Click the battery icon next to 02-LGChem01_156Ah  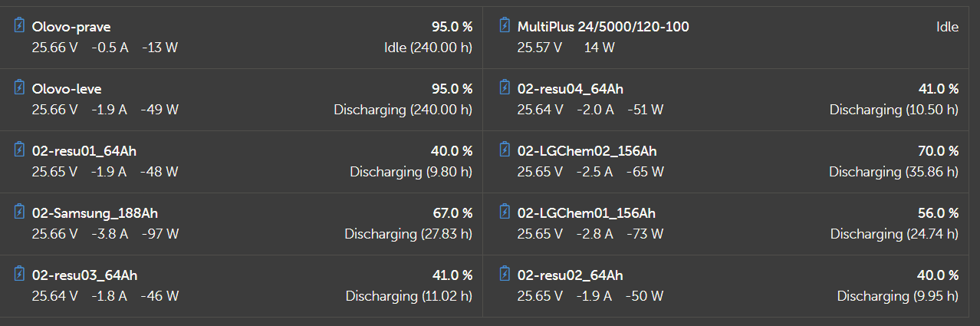point(505,212)
